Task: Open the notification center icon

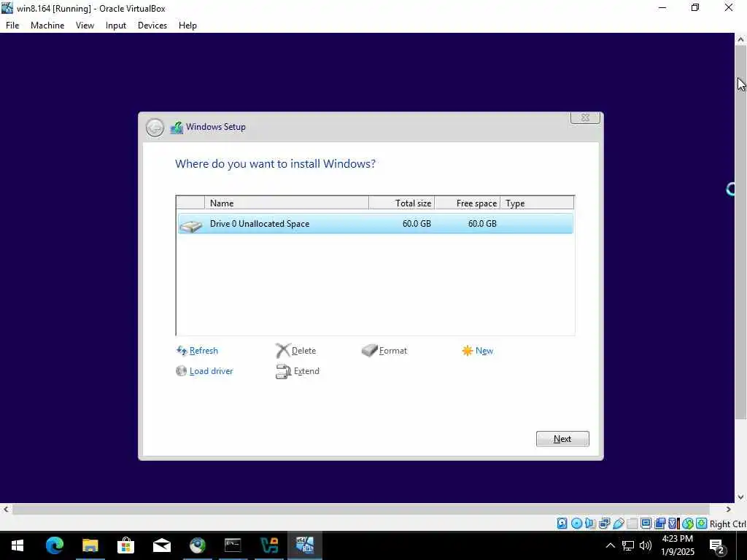Action: point(717,546)
